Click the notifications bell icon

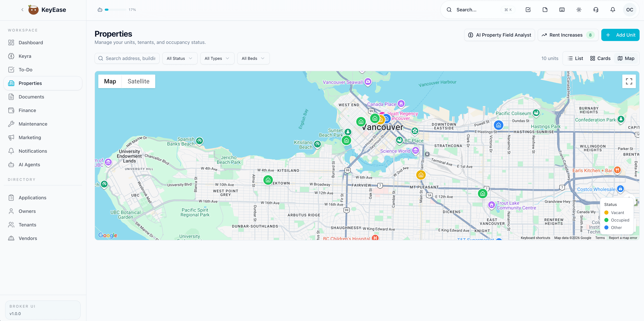click(613, 9)
